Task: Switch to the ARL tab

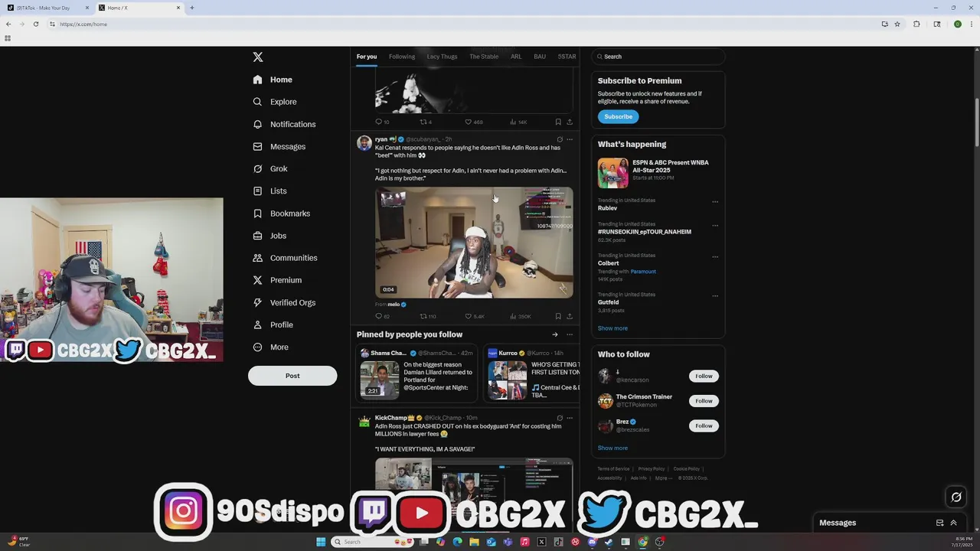Action: [x=516, y=57]
